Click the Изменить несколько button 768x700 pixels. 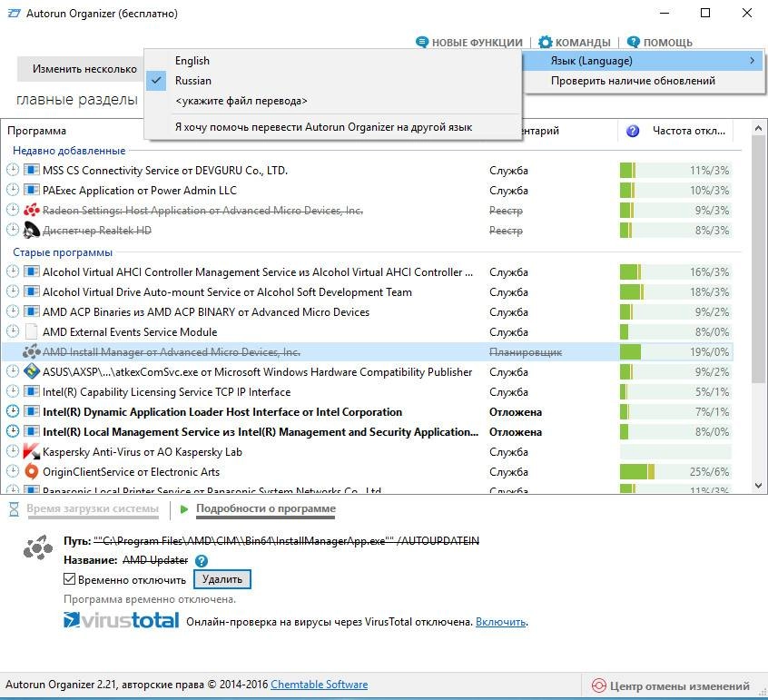[81, 69]
